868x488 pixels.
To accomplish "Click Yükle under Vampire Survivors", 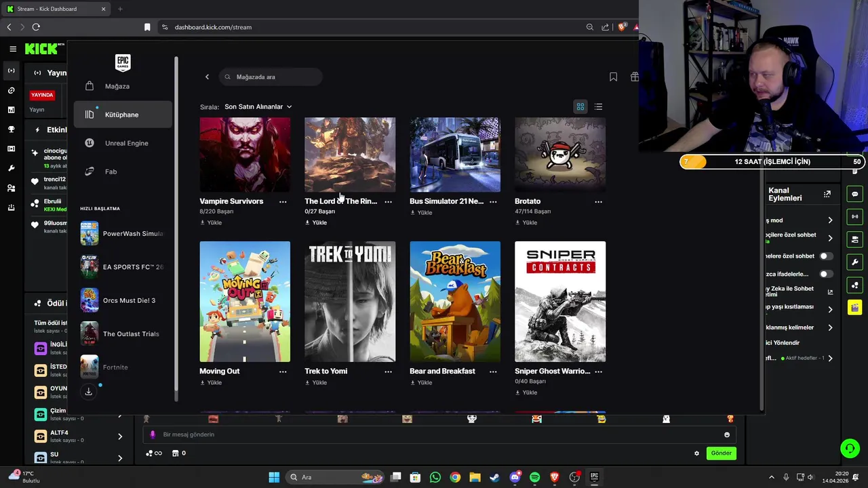I will point(211,222).
